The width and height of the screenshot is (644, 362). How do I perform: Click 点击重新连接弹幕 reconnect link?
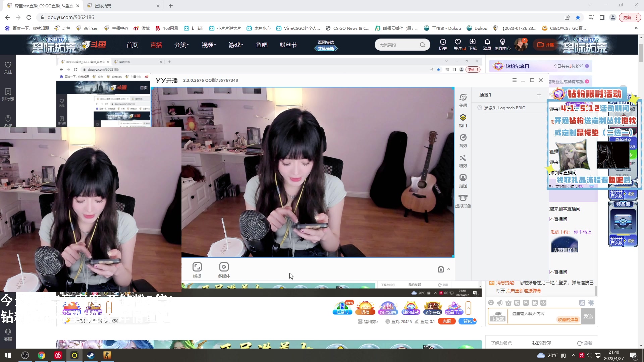pyautogui.click(x=524, y=291)
